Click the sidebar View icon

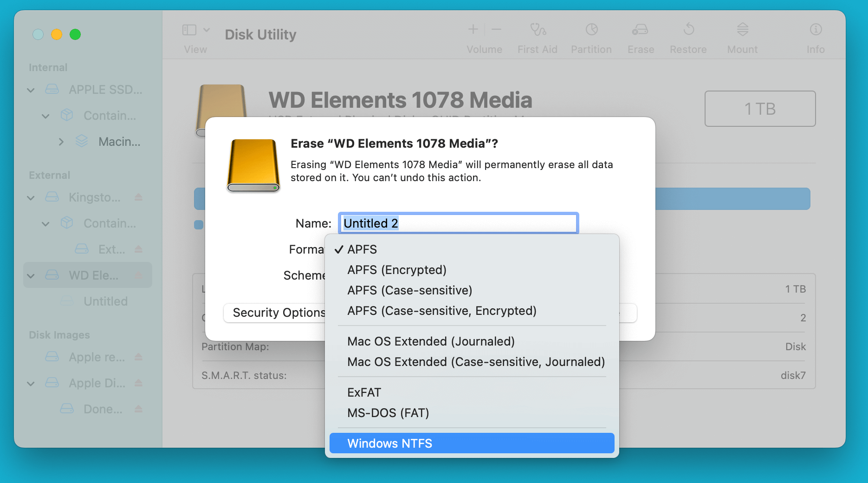coord(189,29)
